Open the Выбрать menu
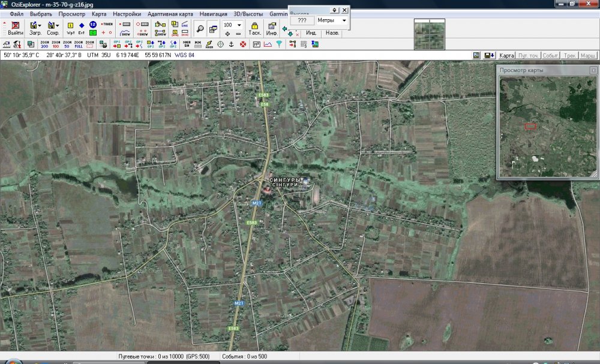This screenshot has width=600, height=364. [x=41, y=14]
